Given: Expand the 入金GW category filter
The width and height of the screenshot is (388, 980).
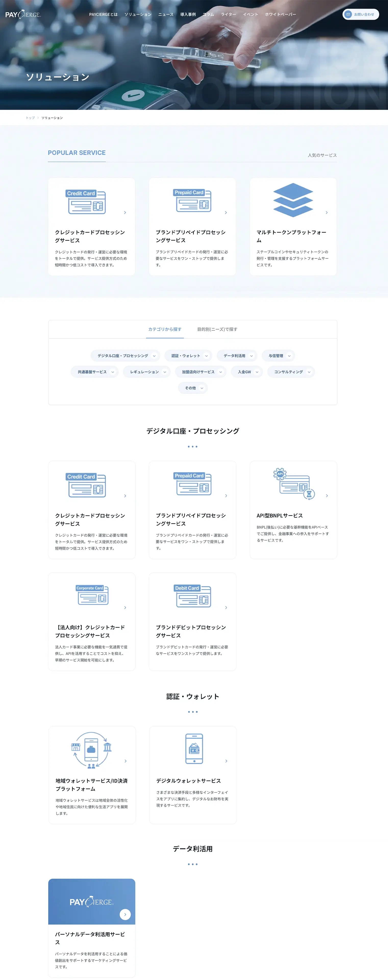Looking at the screenshot, I should [x=247, y=372].
